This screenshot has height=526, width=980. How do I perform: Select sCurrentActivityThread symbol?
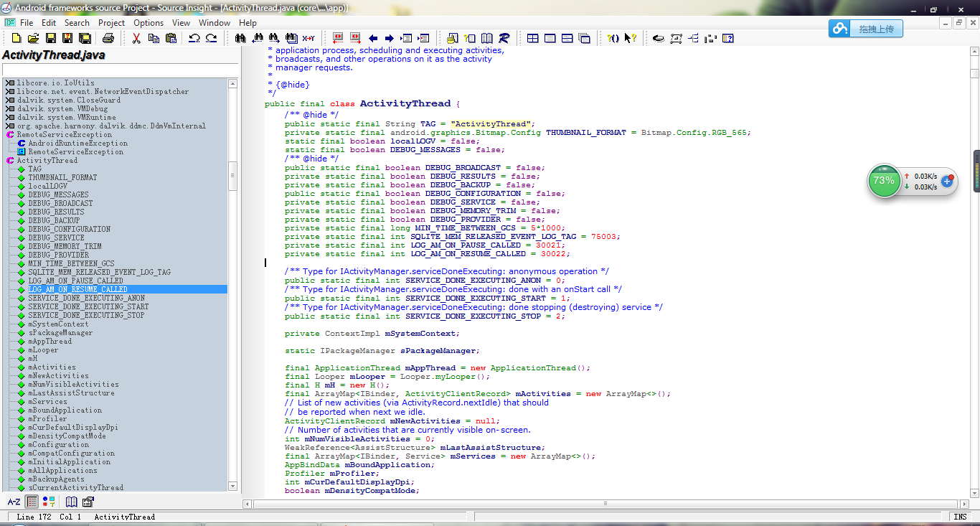pos(75,487)
